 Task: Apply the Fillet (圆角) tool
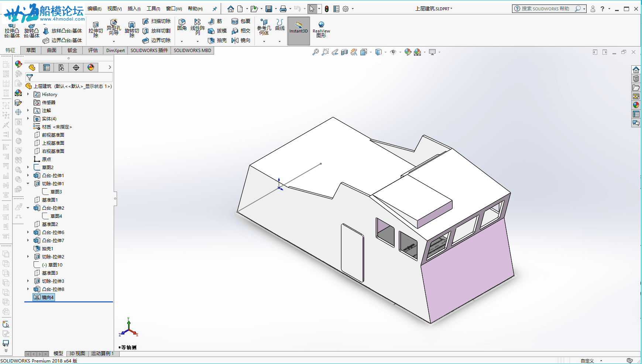coord(182,25)
